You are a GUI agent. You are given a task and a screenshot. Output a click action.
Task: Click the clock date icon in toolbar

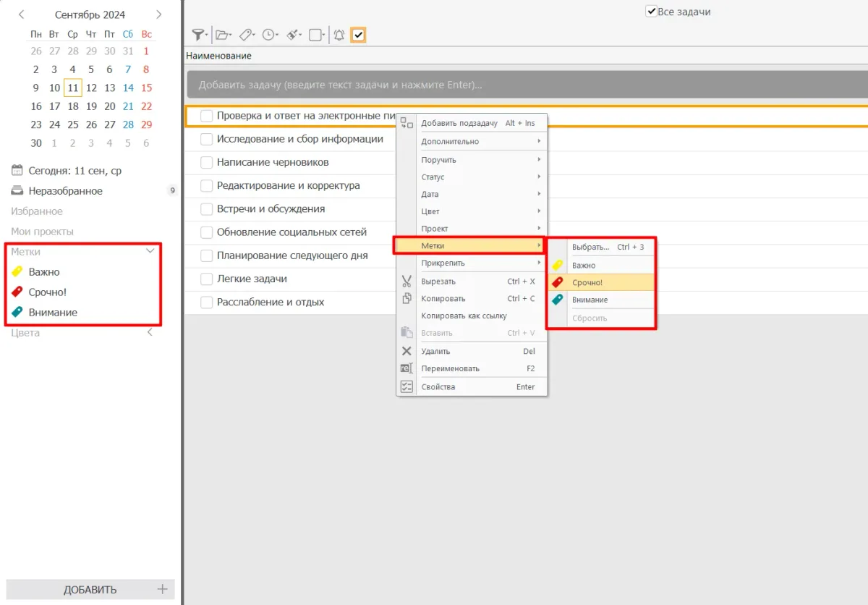[268, 35]
